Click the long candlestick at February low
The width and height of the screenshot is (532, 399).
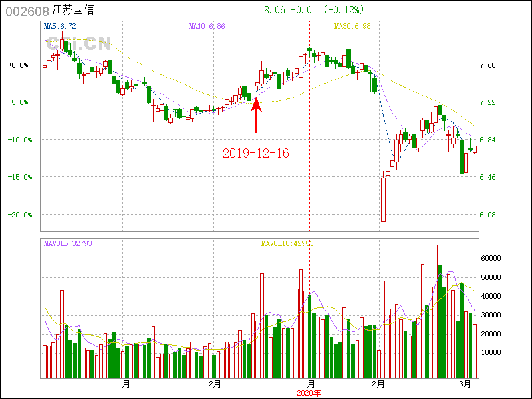pos(383,199)
